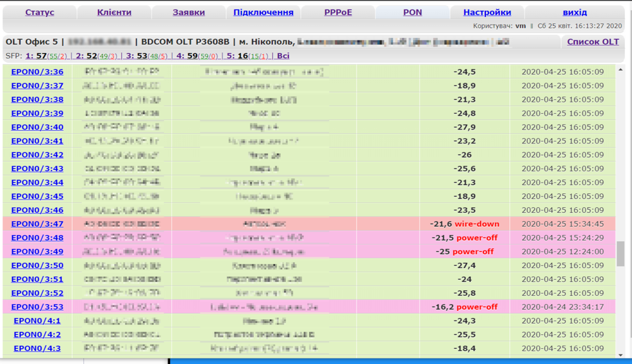Select SFP port 4: 59 filter
Viewport: 632px width, 364px height.
[x=187, y=56]
